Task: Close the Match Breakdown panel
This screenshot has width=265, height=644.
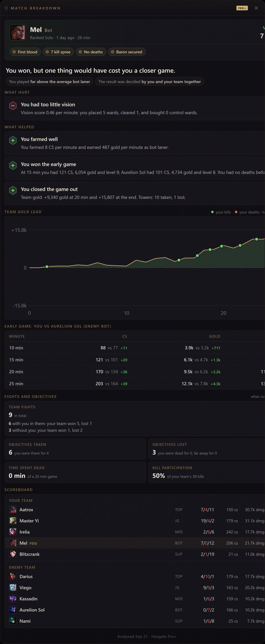Action: click(x=256, y=8)
